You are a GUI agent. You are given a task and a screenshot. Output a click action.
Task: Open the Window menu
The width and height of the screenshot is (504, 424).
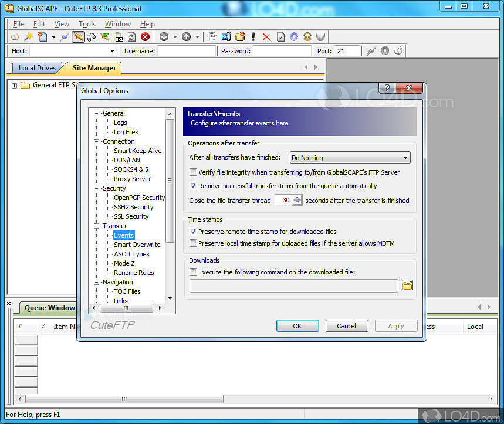click(118, 24)
